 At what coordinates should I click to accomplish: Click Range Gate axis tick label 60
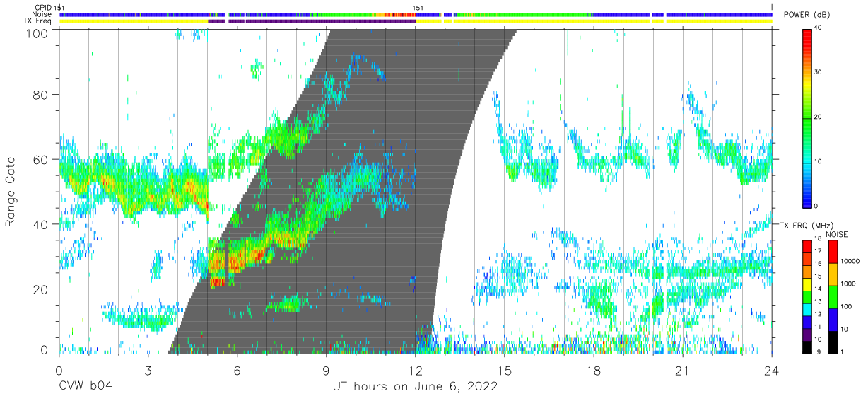click(41, 159)
